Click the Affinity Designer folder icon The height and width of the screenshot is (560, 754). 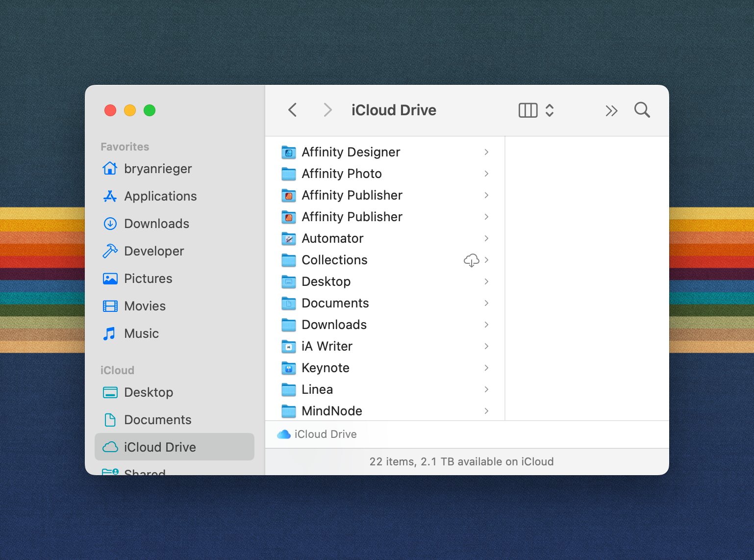click(x=289, y=152)
